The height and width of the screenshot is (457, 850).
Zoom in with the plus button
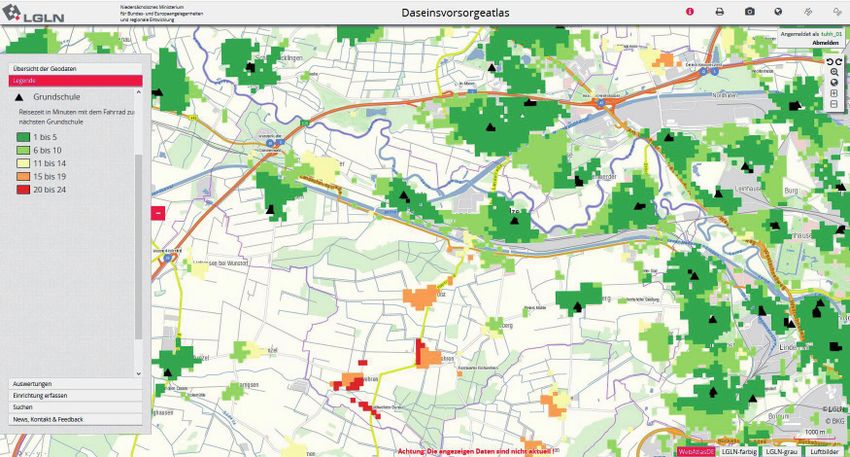click(834, 93)
